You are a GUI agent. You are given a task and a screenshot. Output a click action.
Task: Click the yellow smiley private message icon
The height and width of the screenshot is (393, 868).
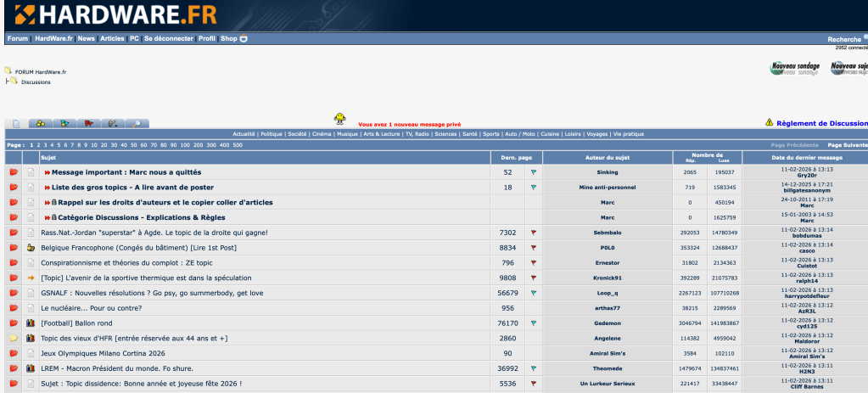coord(339,118)
